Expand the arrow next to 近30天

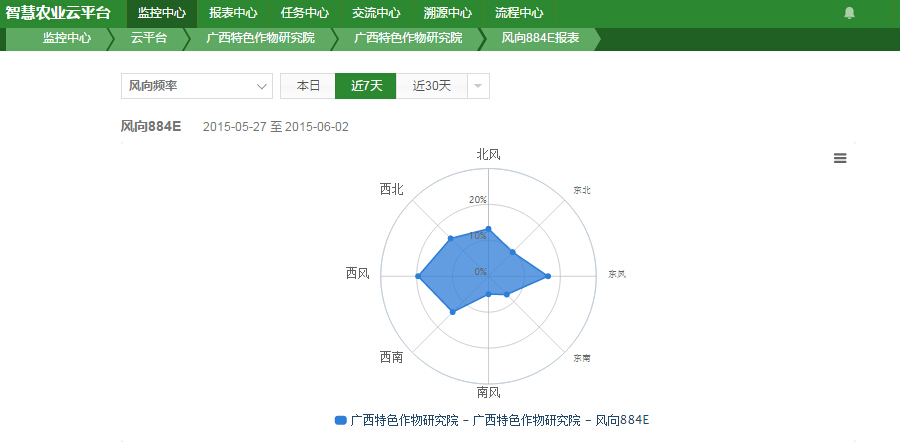(478, 86)
